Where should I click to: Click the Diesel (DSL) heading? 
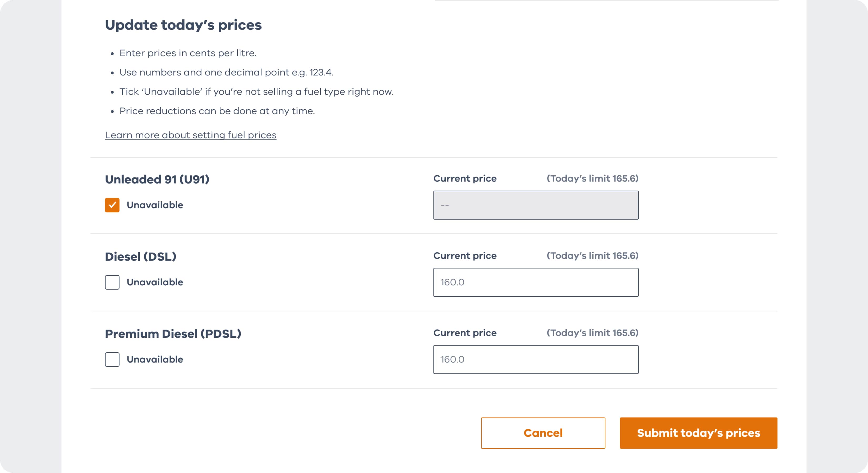coord(140,256)
